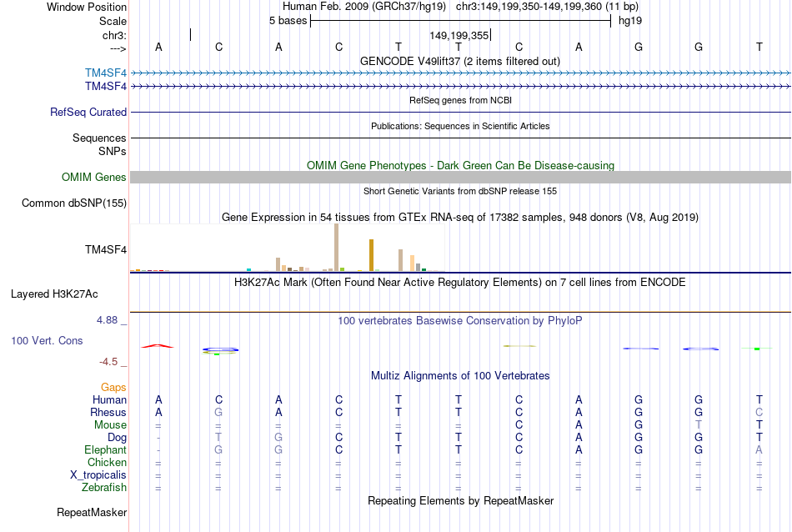Screen dimensions: 792x532
Task: Click the dark-blue TM4SF4 transcript label
Action: pos(106,87)
